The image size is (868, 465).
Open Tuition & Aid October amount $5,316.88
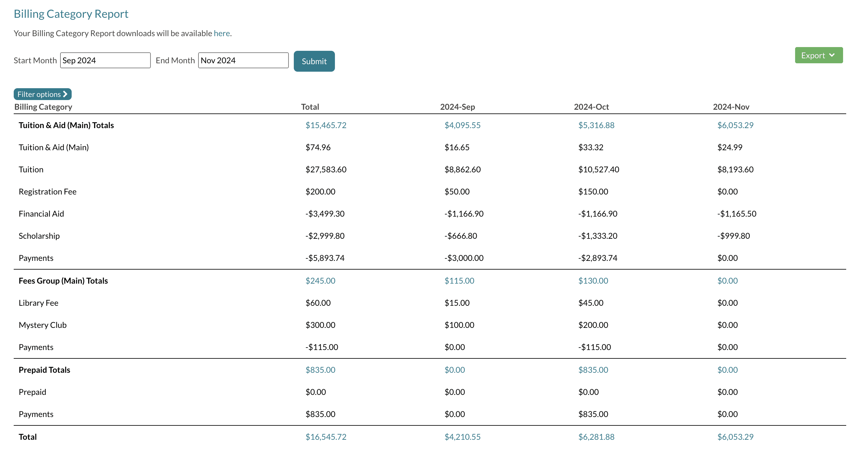[x=596, y=125]
